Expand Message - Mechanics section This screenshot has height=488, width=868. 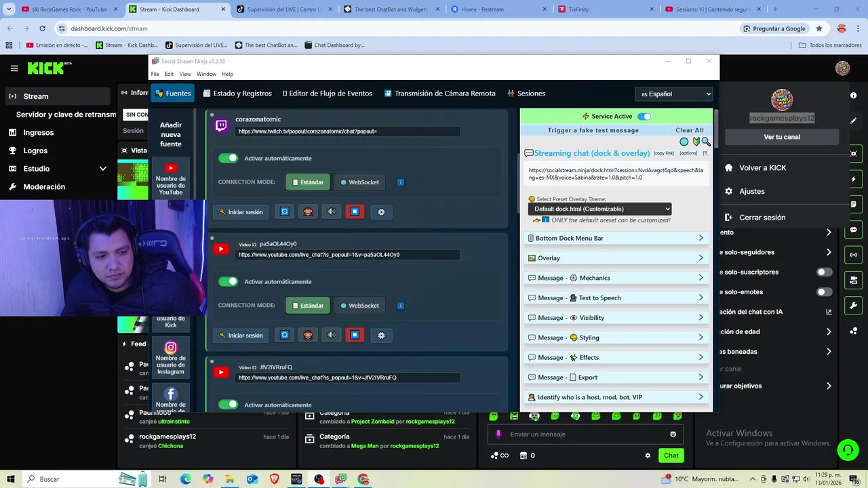tap(616, 278)
